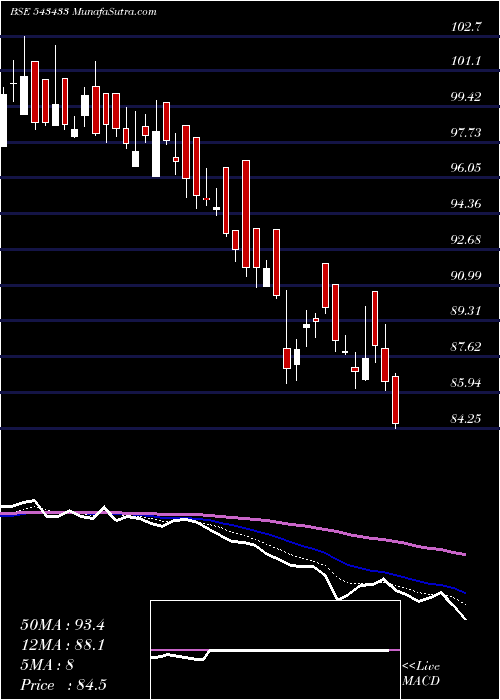
Task: Click the Price : 84.5 readout
Action: (x=63, y=685)
